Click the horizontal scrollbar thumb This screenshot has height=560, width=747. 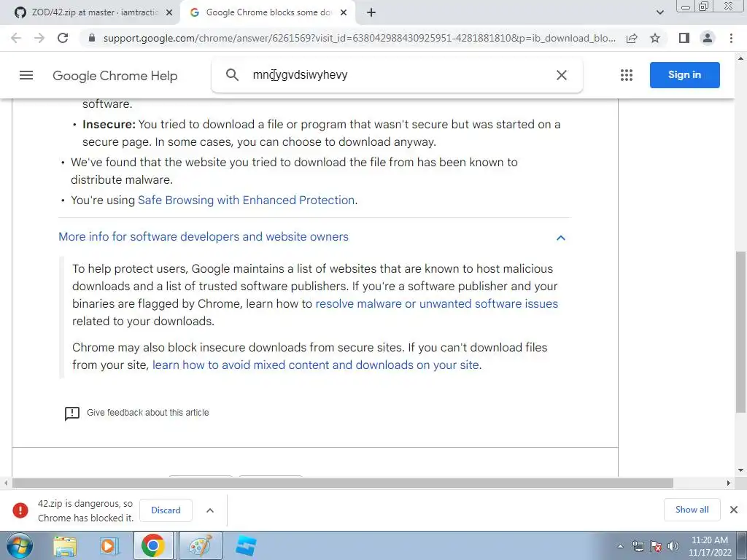coord(343,483)
